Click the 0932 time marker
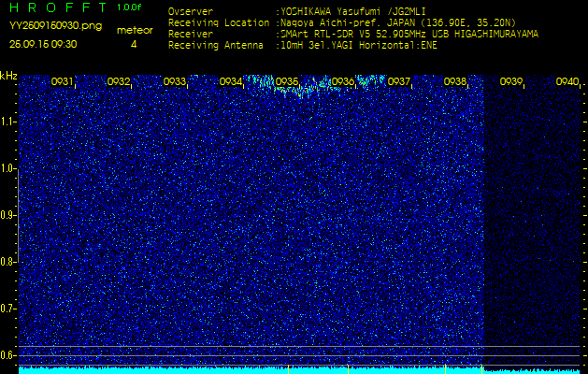 pyautogui.click(x=118, y=81)
